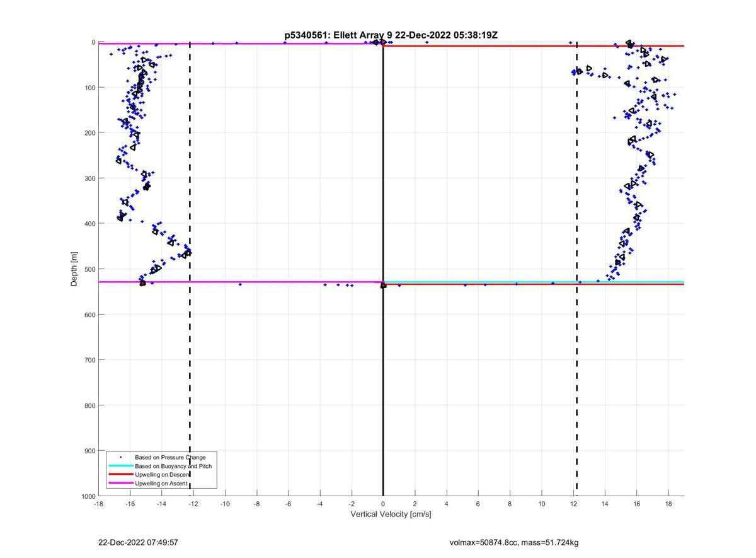This screenshot has height=558, width=756.
Task: Click x-axis tick label '16'
Action: (x=636, y=504)
